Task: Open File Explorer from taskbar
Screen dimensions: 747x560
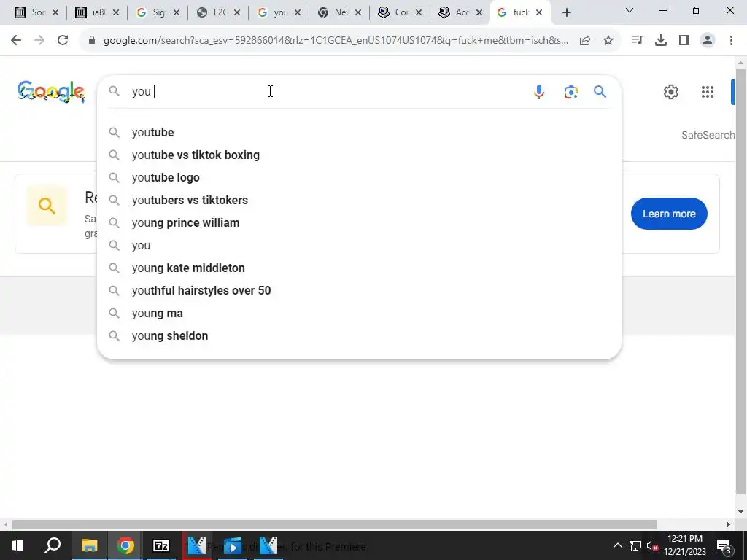Action: click(89, 545)
